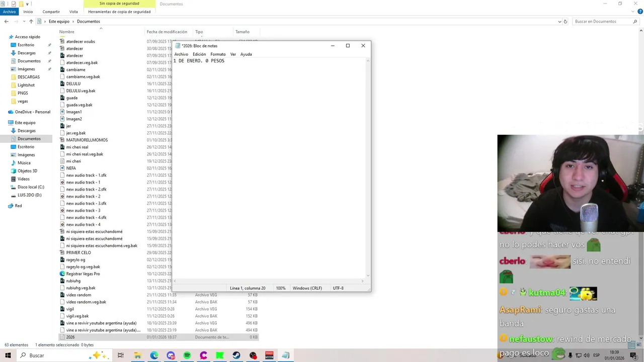Open the Customize Quick Access Toolbar dropdown

coord(27,4)
